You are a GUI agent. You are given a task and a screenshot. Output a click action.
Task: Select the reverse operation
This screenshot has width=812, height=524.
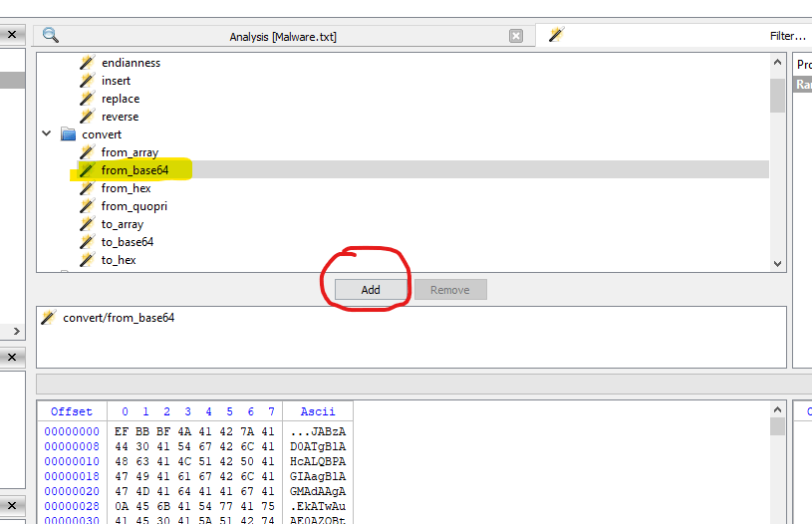(x=120, y=117)
